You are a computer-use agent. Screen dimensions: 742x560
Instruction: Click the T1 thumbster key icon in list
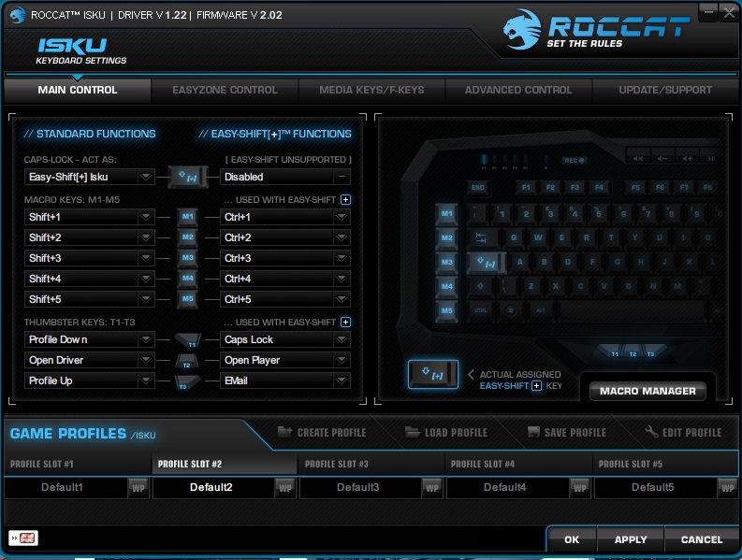188,340
